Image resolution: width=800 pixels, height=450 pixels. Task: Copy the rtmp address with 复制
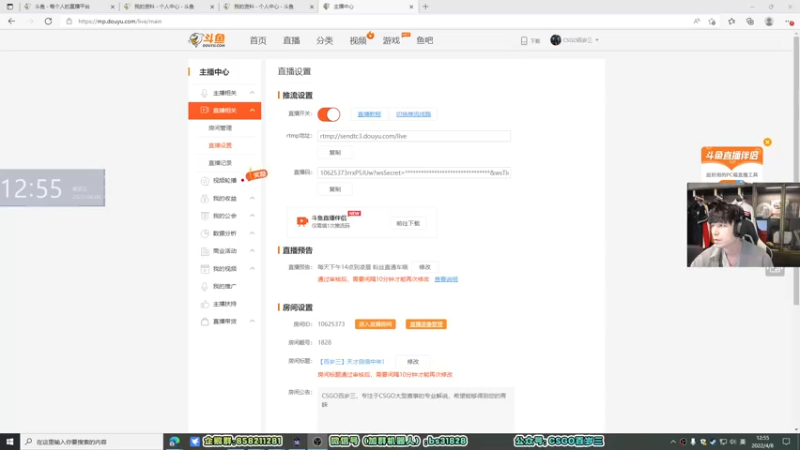[335, 153]
